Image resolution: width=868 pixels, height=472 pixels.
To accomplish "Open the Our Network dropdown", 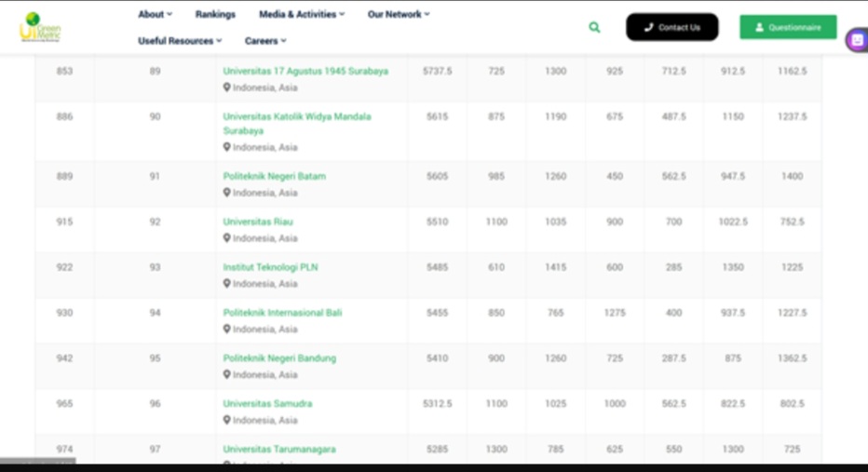I will (x=399, y=14).
